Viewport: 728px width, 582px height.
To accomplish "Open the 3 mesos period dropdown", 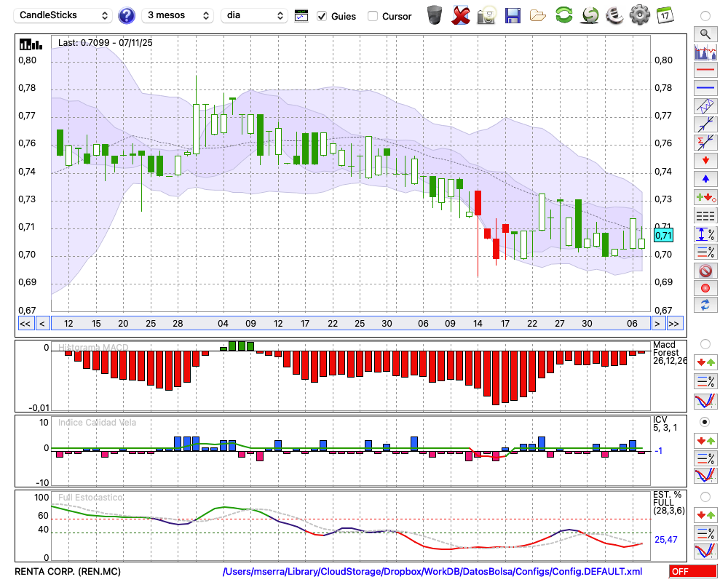I will pos(178,15).
